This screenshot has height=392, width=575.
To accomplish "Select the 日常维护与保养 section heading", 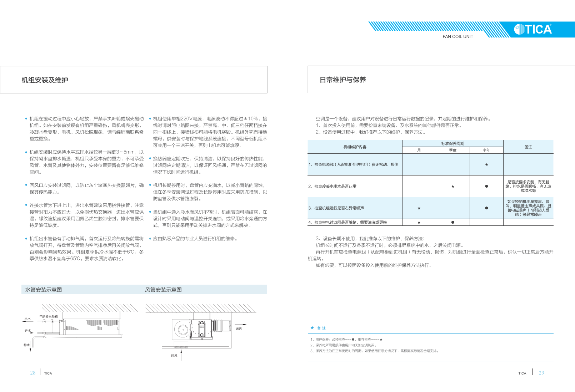I will [342, 80].
